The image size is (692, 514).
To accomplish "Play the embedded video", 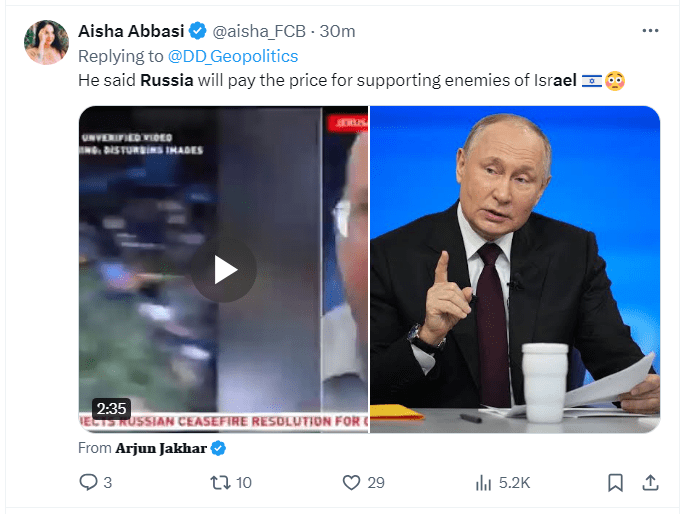I will (224, 269).
